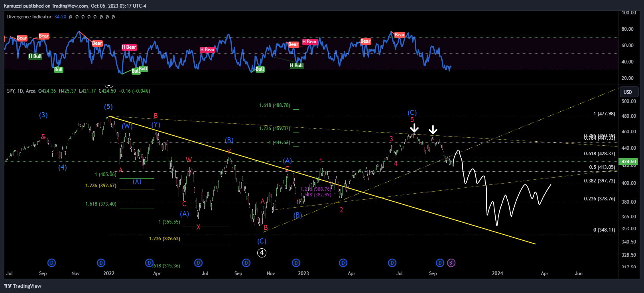644x293 pixels.
Task: Click the 0.382 (397.72) retracement label
Action: click(x=600, y=181)
